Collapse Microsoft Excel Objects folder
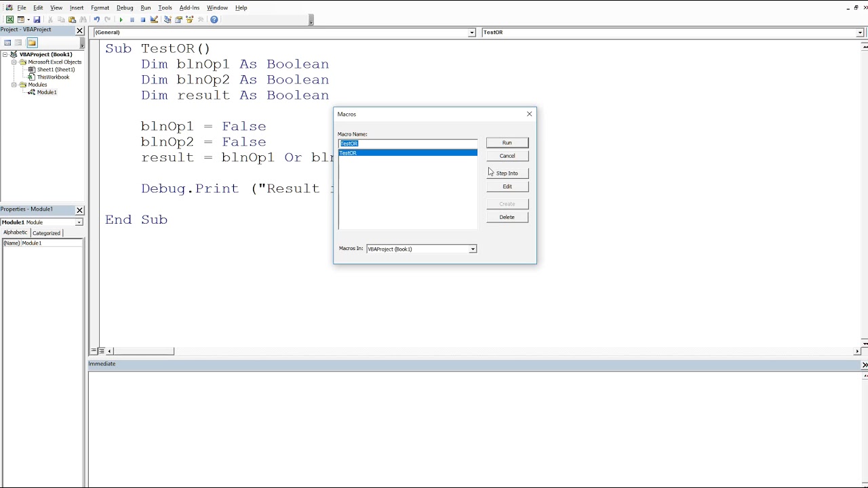Viewport: 868px width, 488px height. [x=14, y=62]
